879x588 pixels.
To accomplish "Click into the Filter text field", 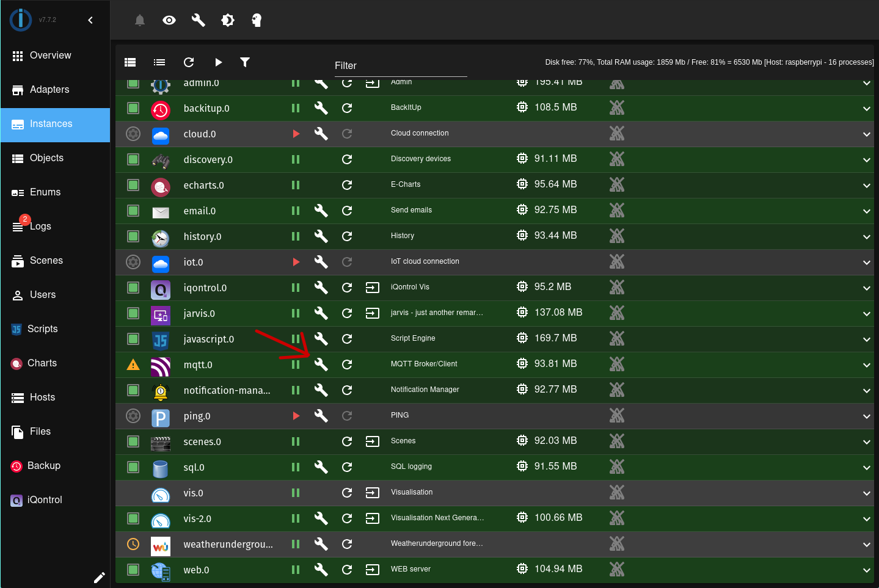I will [400, 66].
